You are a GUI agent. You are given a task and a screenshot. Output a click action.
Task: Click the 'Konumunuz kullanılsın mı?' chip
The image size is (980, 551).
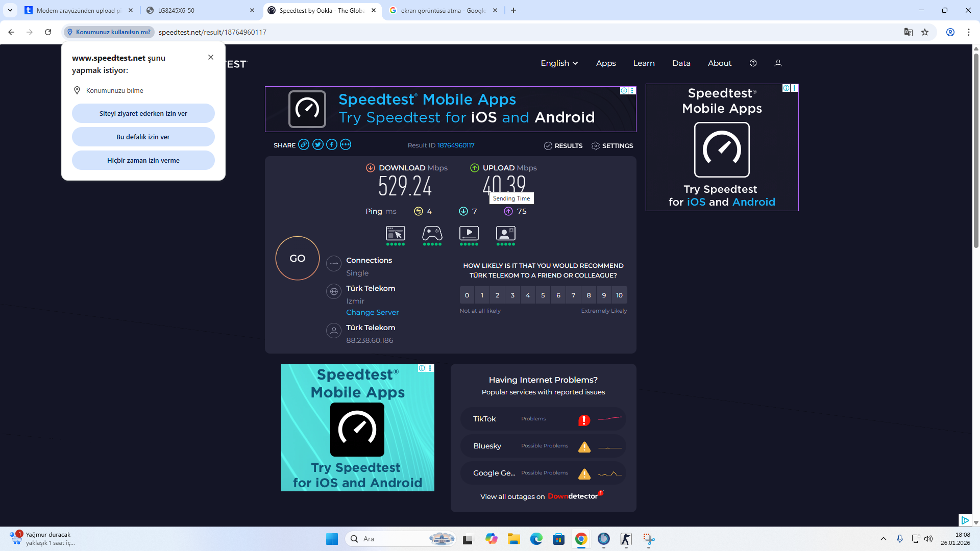pos(109,32)
